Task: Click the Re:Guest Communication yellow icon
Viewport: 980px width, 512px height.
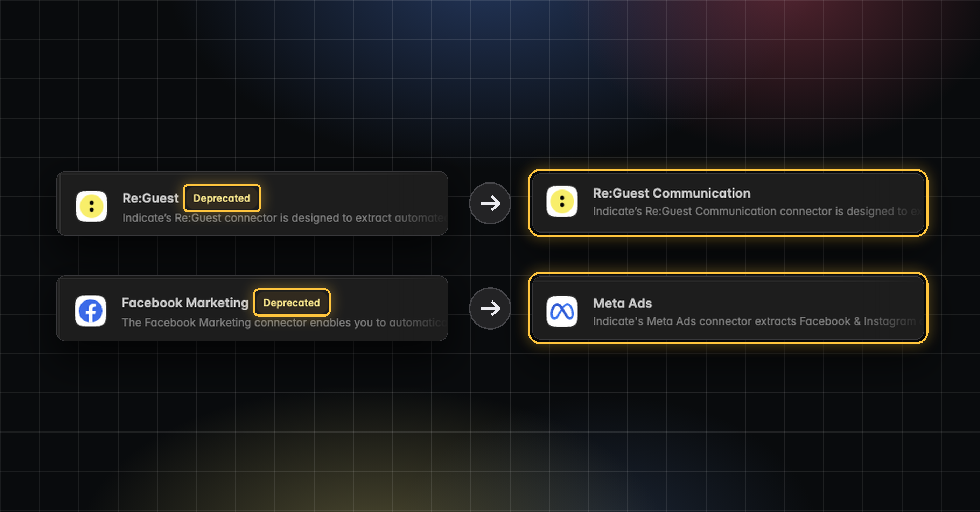Action: point(562,201)
